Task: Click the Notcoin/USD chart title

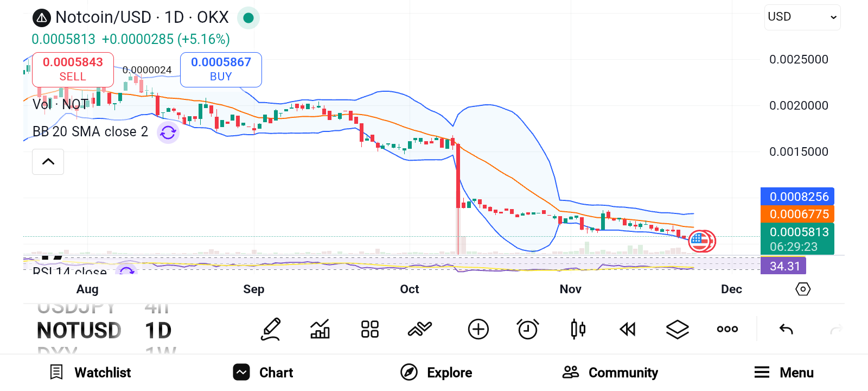Action: pos(142,17)
